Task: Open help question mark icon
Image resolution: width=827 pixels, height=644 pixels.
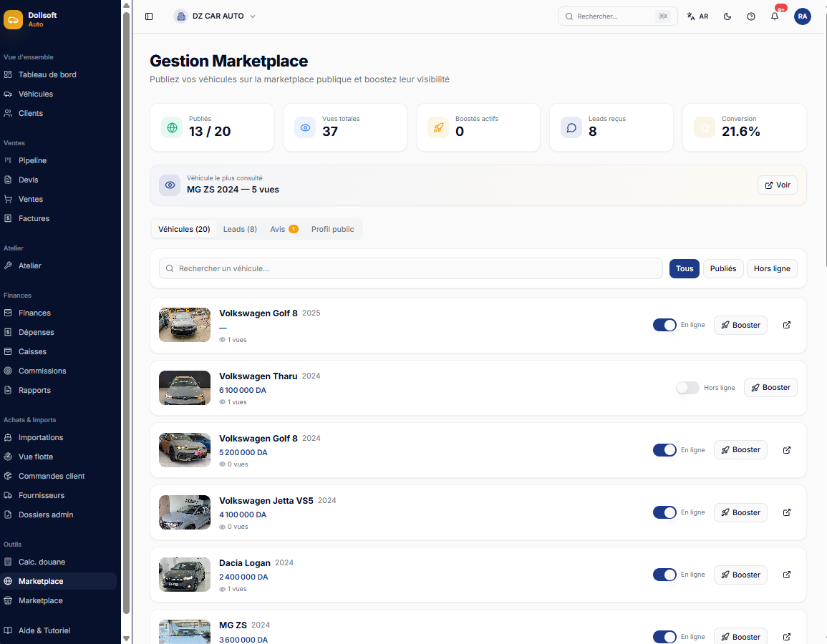Action: [751, 16]
